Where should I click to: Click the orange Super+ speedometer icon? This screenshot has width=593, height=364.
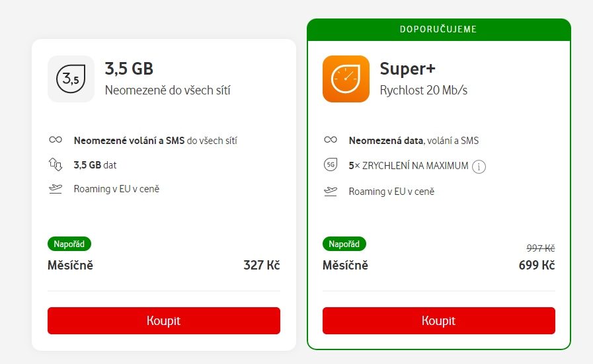pyautogui.click(x=346, y=79)
